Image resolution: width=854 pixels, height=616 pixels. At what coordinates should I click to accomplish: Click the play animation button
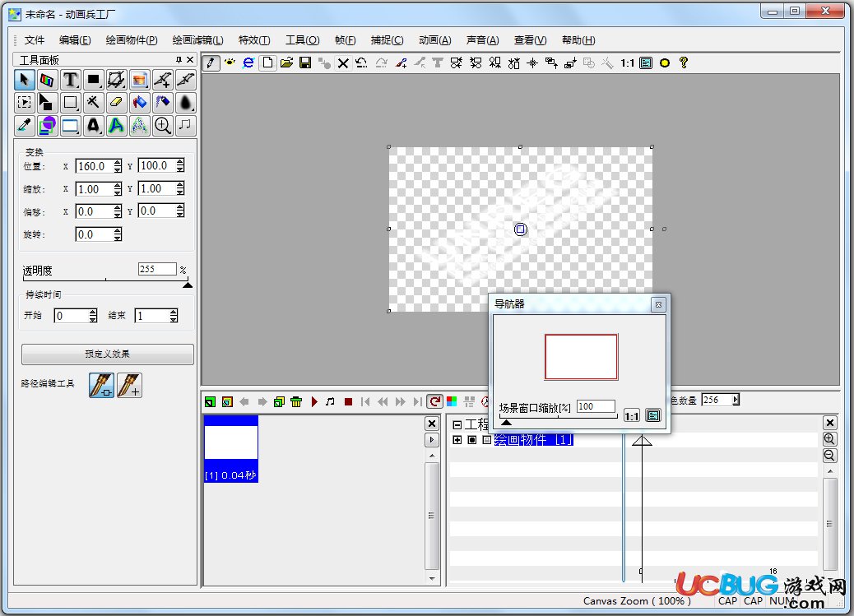314,402
